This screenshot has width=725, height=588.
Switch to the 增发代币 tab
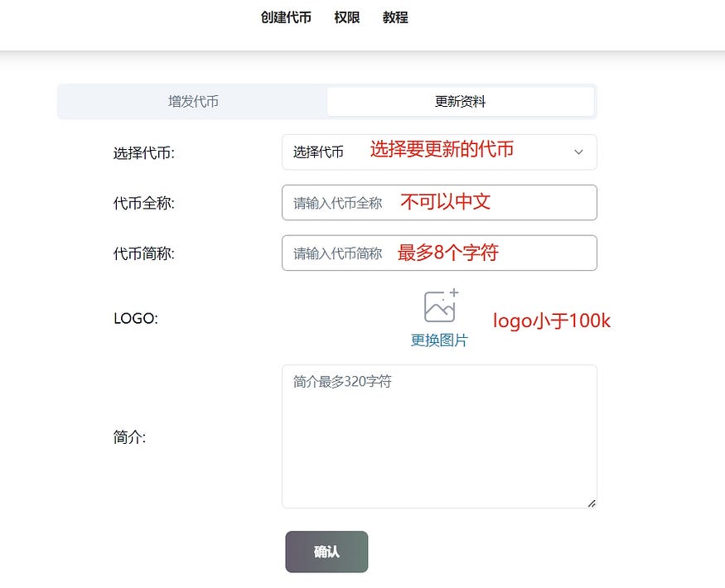pyautogui.click(x=193, y=101)
